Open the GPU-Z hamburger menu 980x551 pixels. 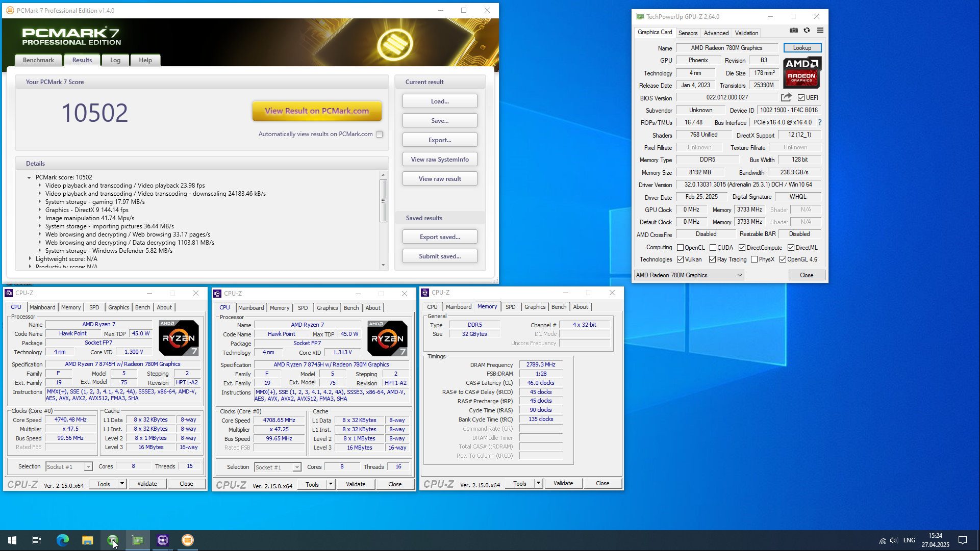point(820,31)
